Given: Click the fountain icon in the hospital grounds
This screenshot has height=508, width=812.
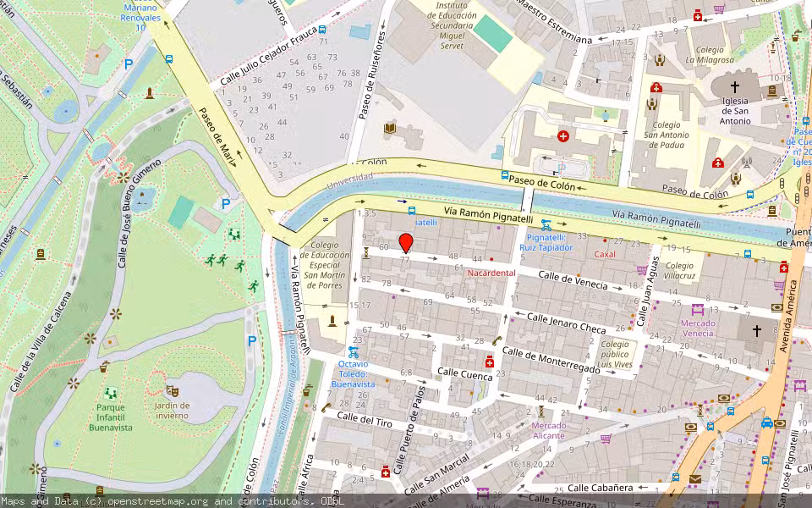Looking at the screenshot, I should 606,115.
